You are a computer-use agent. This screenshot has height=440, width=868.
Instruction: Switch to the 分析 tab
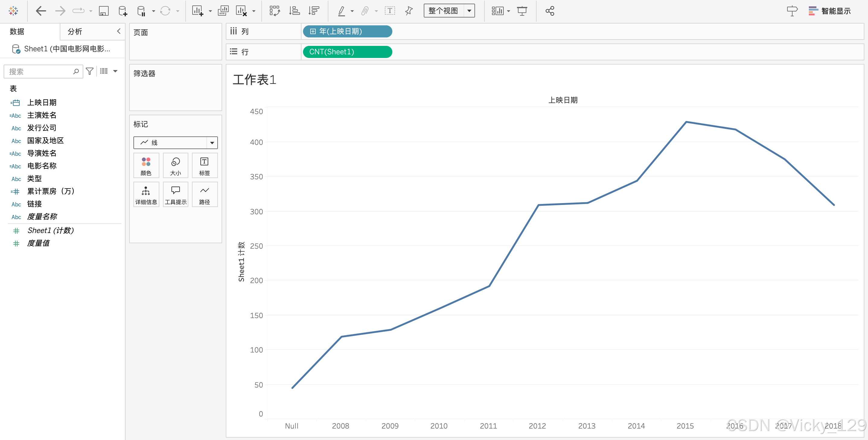click(x=75, y=32)
